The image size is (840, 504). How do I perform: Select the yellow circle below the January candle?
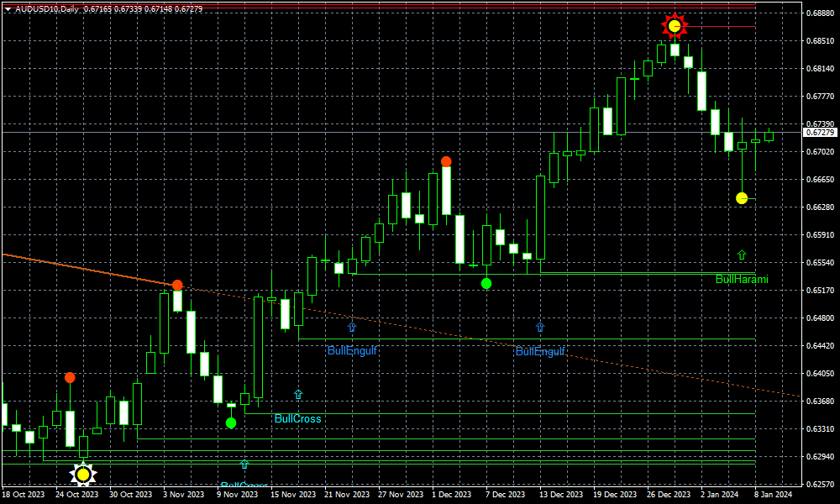pos(742,198)
